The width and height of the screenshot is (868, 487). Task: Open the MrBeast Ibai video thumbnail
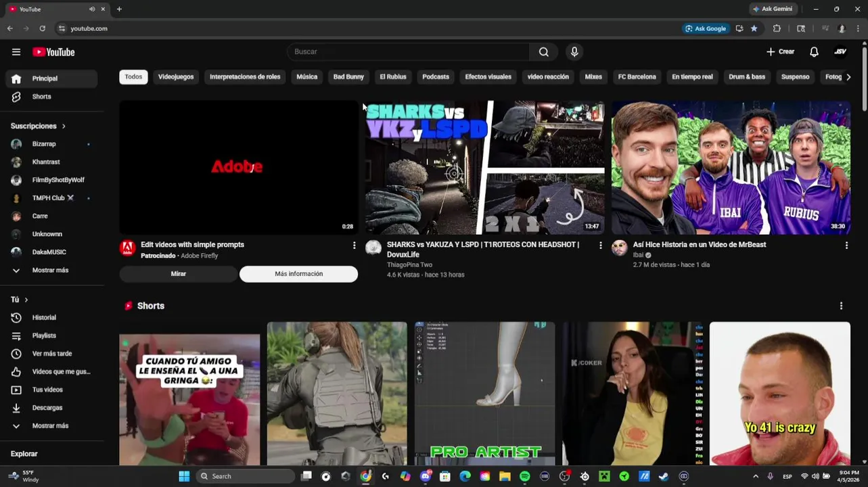tap(731, 168)
